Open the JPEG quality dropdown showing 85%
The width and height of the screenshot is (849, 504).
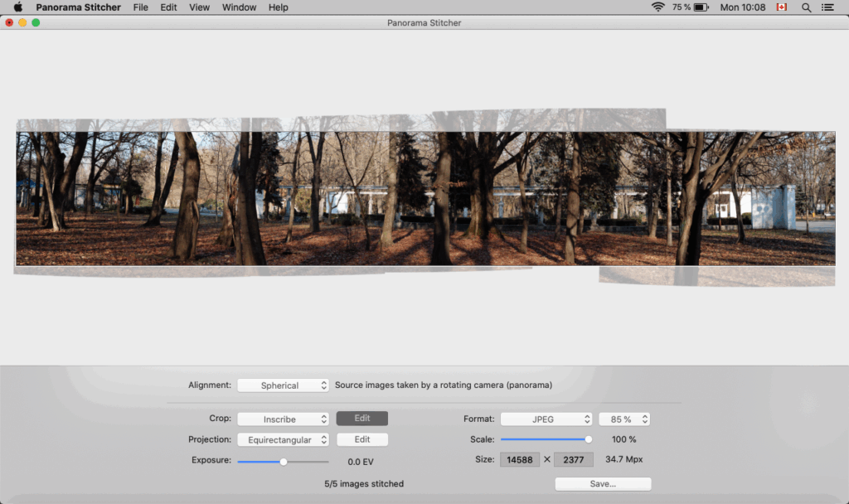coord(624,419)
